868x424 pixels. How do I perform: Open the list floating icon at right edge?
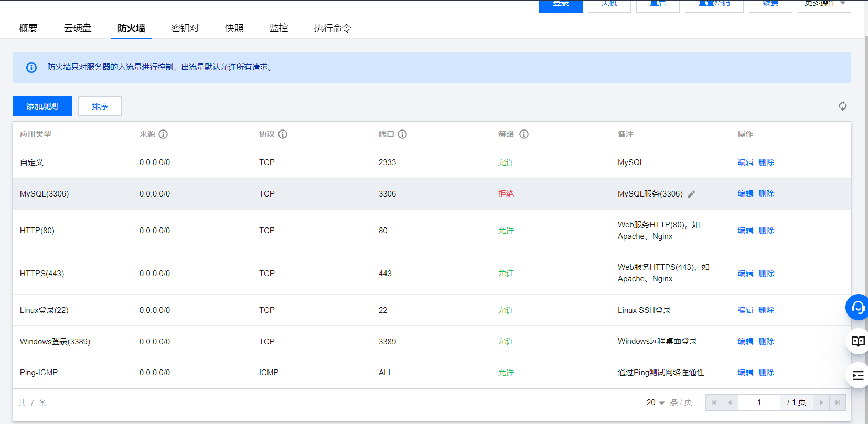(858, 375)
